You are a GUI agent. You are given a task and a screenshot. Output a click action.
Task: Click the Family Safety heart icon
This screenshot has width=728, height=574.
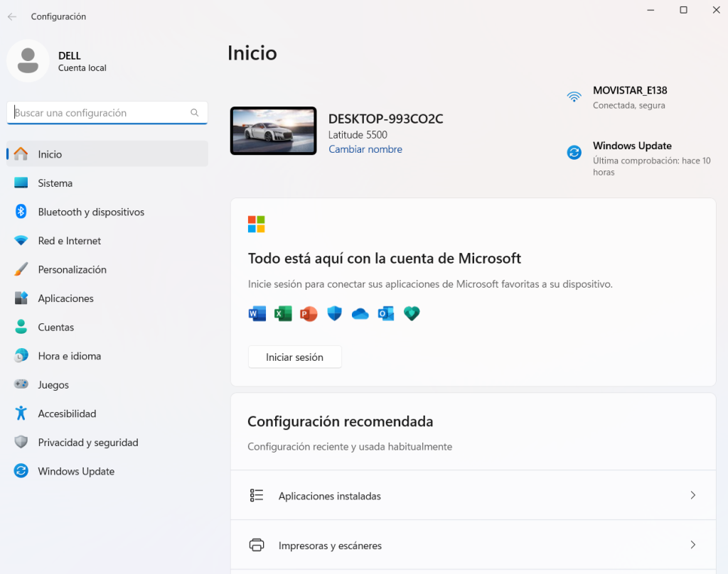(x=412, y=314)
